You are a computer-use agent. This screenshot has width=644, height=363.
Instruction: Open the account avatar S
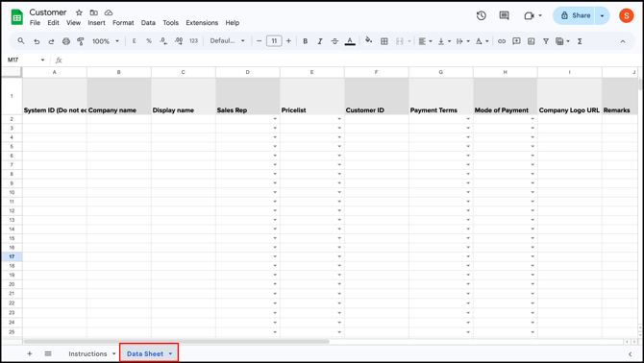pos(627,15)
